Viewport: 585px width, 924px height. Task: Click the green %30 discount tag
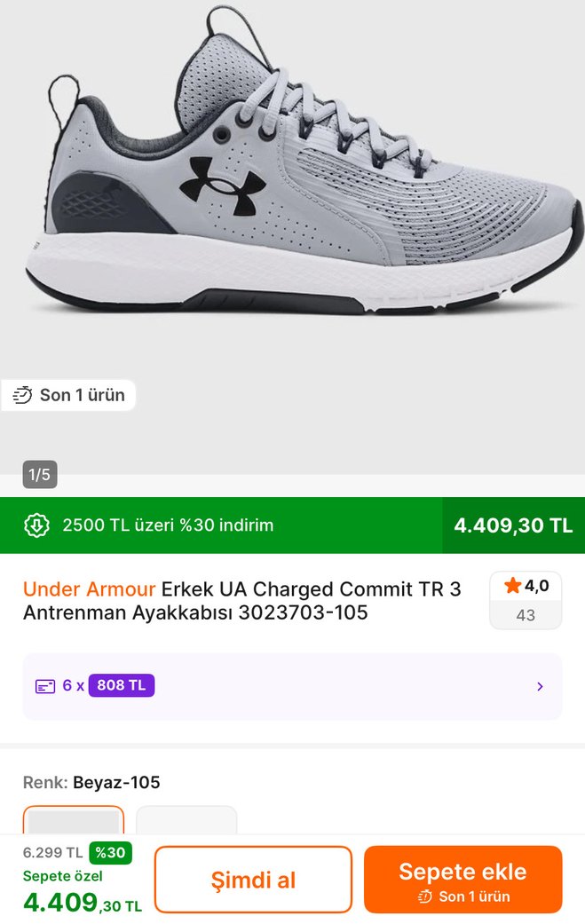111,853
